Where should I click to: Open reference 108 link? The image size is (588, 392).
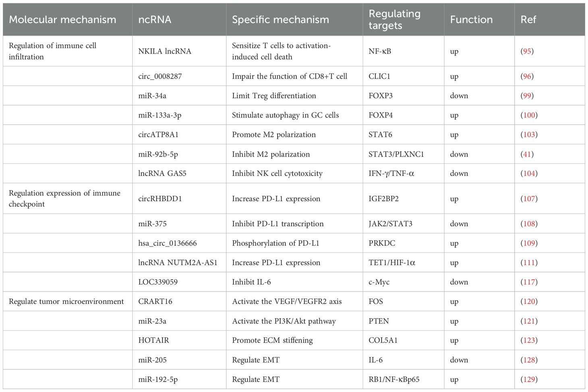(529, 224)
